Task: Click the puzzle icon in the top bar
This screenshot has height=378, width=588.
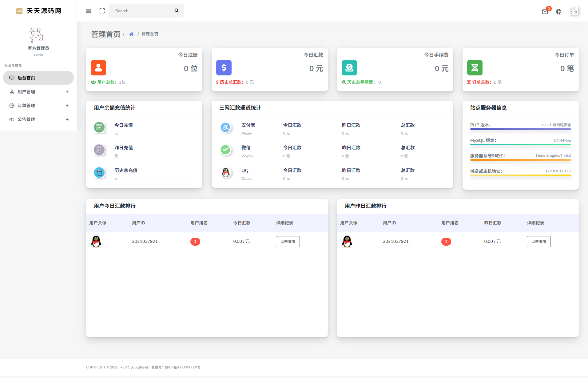Action: point(559,12)
